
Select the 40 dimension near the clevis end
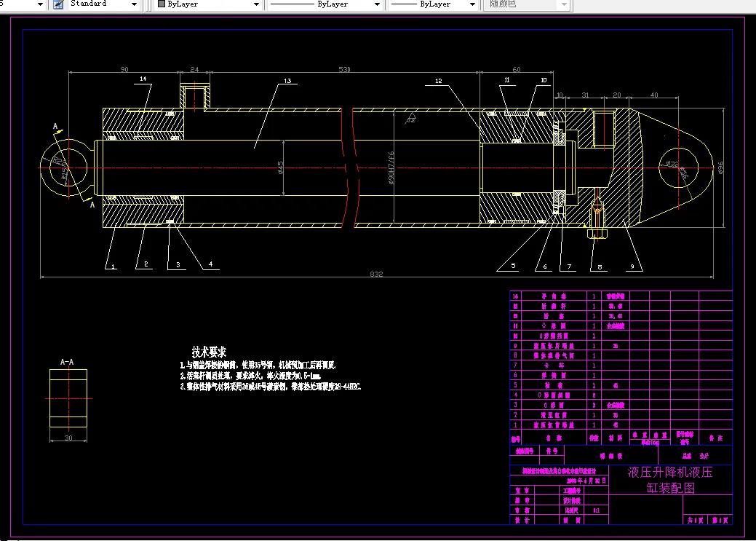(654, 95)
